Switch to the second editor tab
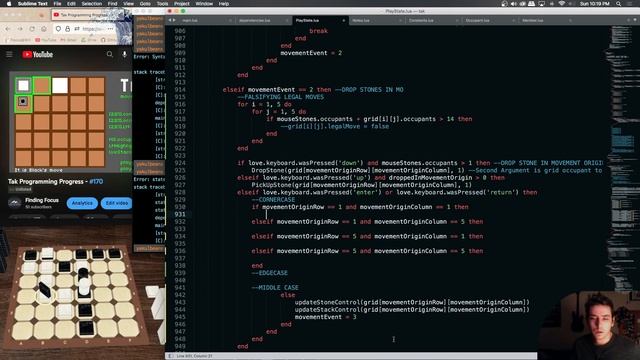This screenshot has width=640, height=360. (263, 20)
